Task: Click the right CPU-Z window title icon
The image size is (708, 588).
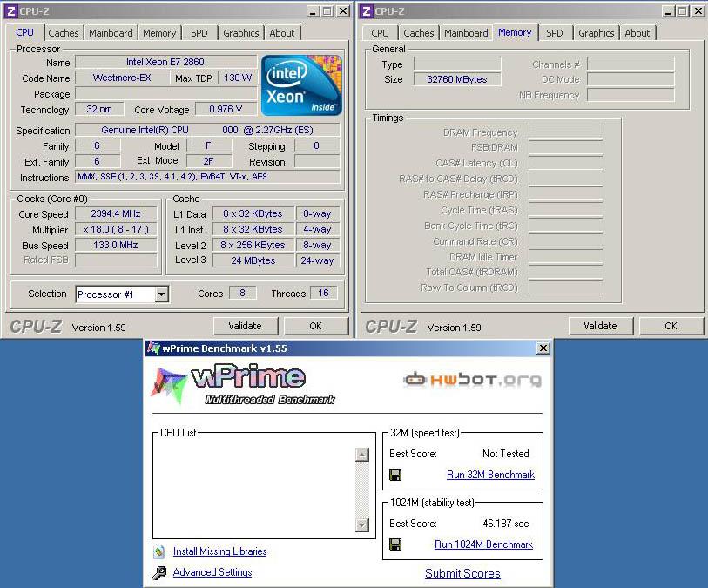Action: [x=366, y=10]
